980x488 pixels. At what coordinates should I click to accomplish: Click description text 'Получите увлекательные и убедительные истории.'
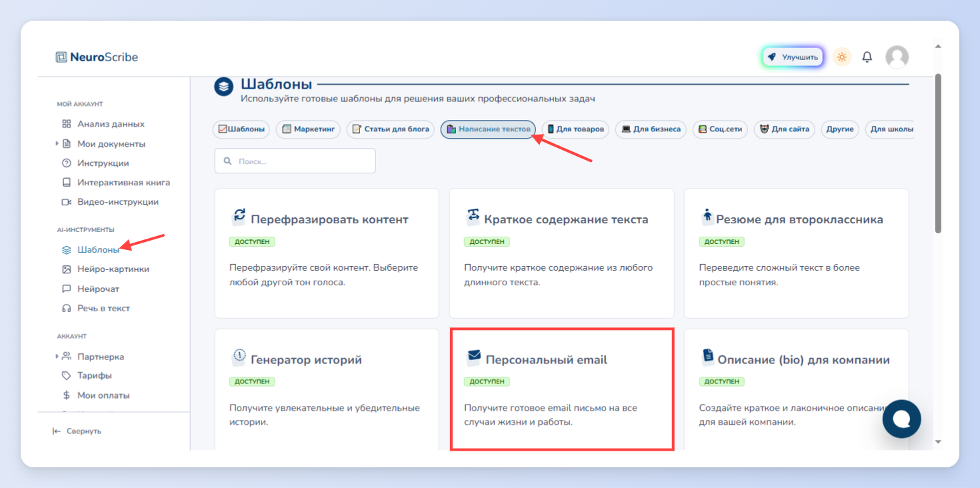click(x=325, y=415)
